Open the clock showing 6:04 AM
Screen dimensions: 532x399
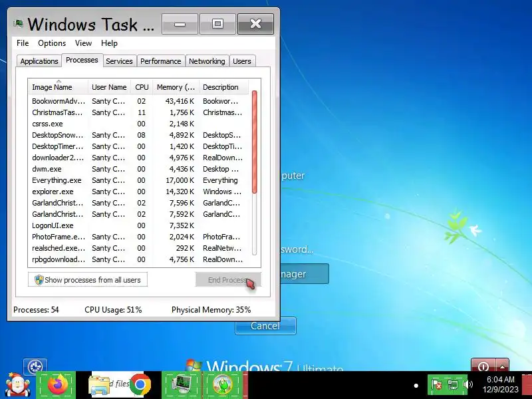tap(501, 384)
